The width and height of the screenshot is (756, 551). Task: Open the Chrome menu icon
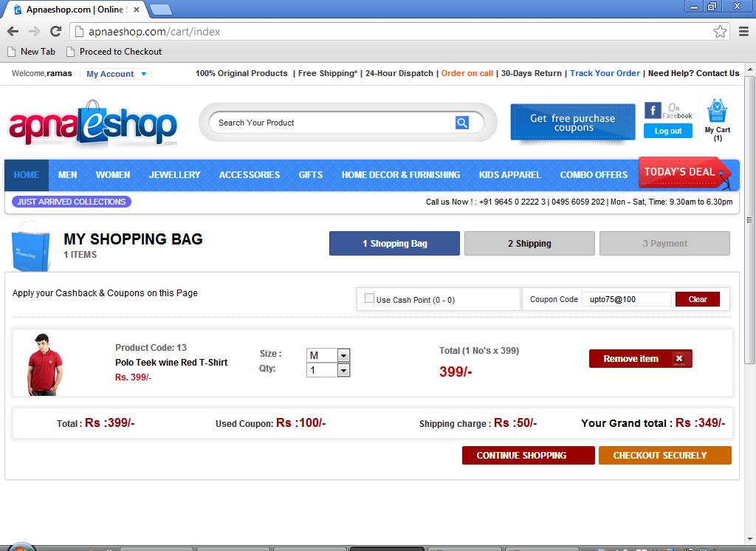[744, 31]
